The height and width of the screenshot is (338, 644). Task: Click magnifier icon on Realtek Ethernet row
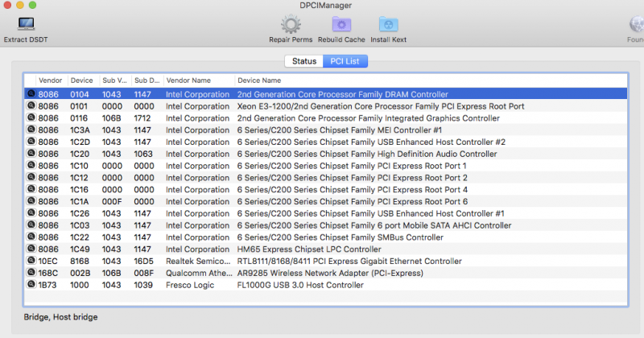tap(30, 262)
